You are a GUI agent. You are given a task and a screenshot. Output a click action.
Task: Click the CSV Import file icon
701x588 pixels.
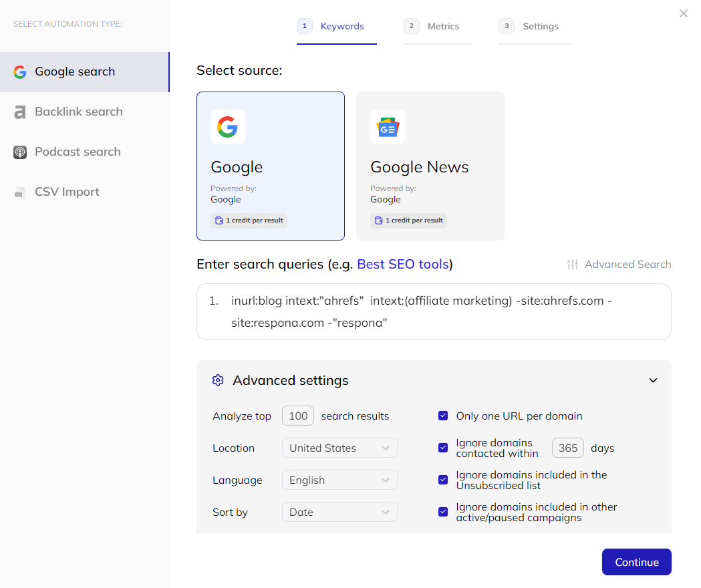20,192
